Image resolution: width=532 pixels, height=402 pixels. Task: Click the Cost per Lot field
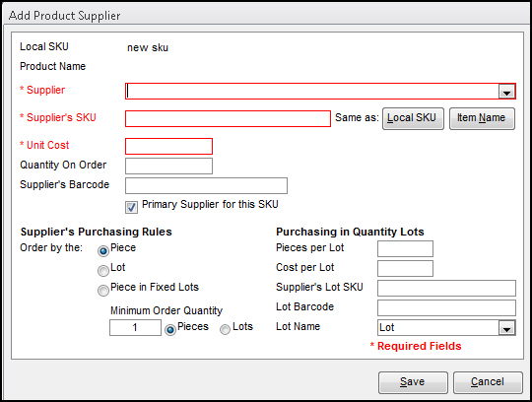pyautogui.click(x=405, y=268)
